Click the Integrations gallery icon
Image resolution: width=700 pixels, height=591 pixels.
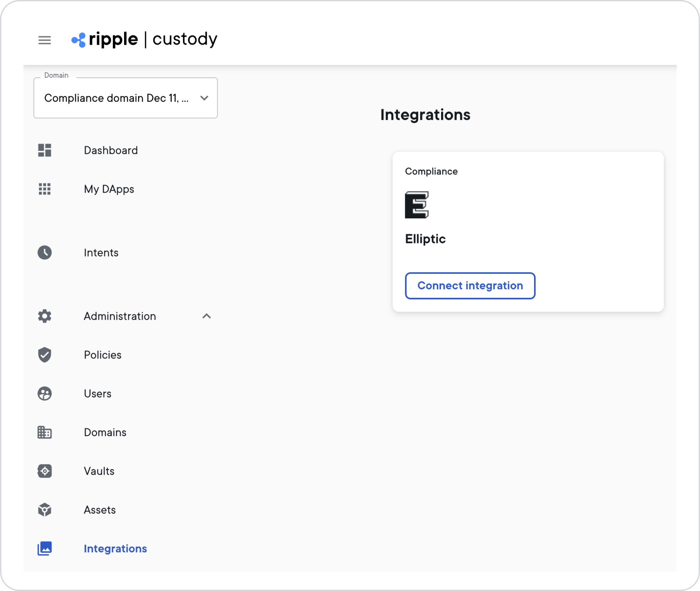tap(45, 549)
